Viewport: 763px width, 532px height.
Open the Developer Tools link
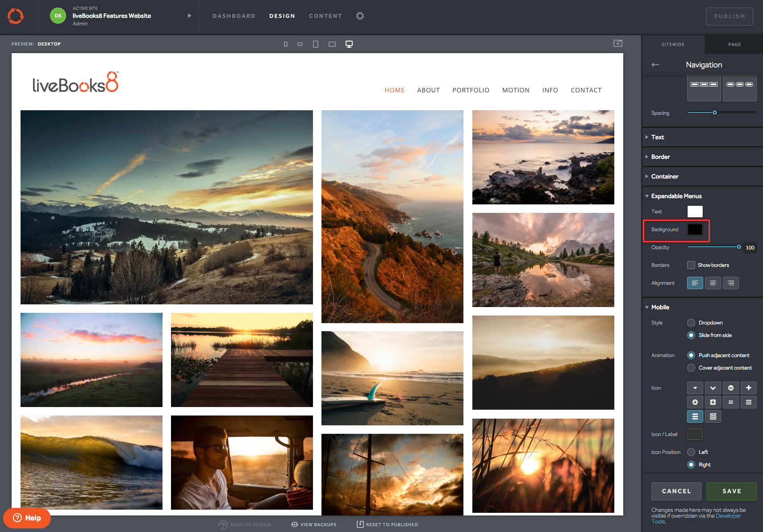pos(728,516)
